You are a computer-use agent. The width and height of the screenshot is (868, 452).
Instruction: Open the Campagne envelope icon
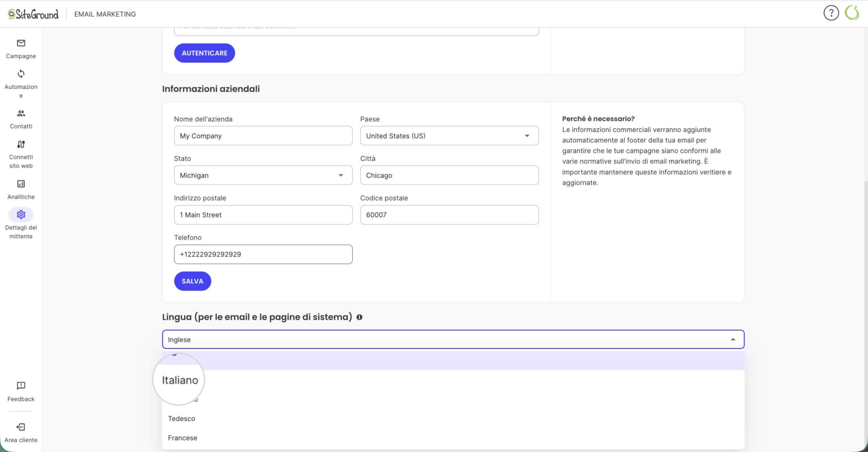[x=21, y=43]
